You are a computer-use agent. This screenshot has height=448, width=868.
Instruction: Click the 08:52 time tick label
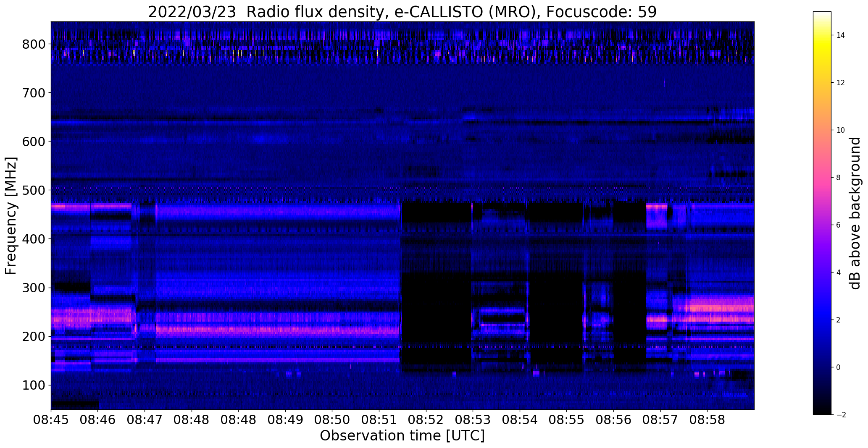pyautogui.click(x=426, y=421)
